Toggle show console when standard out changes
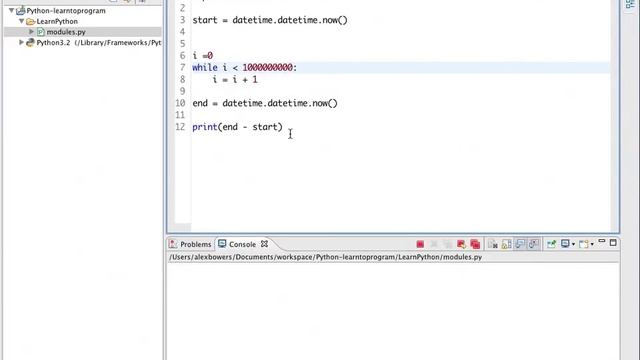 tap(520, 244)
